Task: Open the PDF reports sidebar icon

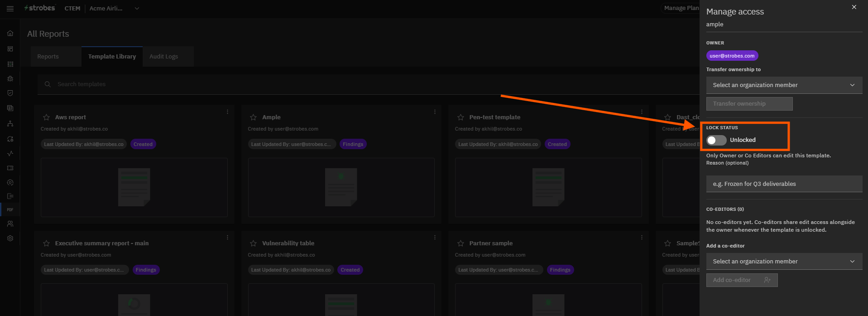Action: (x=10, y=209)
